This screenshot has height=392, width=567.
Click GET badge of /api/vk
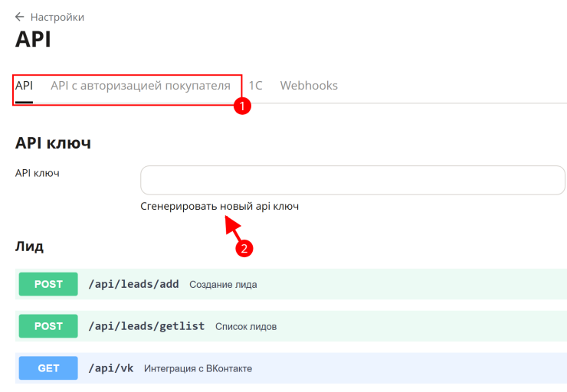tap(48, 367)
